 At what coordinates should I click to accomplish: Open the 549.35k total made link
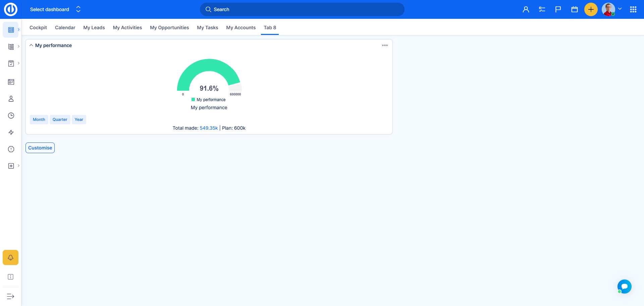tap(209, 128)
